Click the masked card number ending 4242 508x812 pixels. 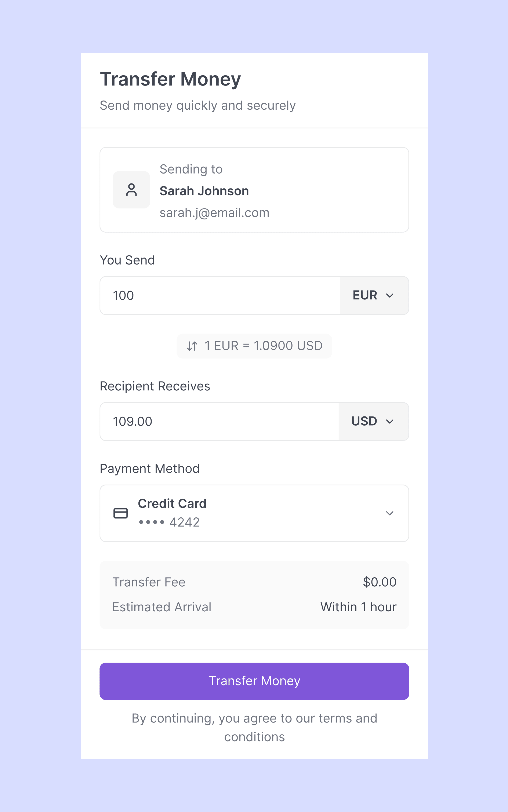[x=169, y=522]
